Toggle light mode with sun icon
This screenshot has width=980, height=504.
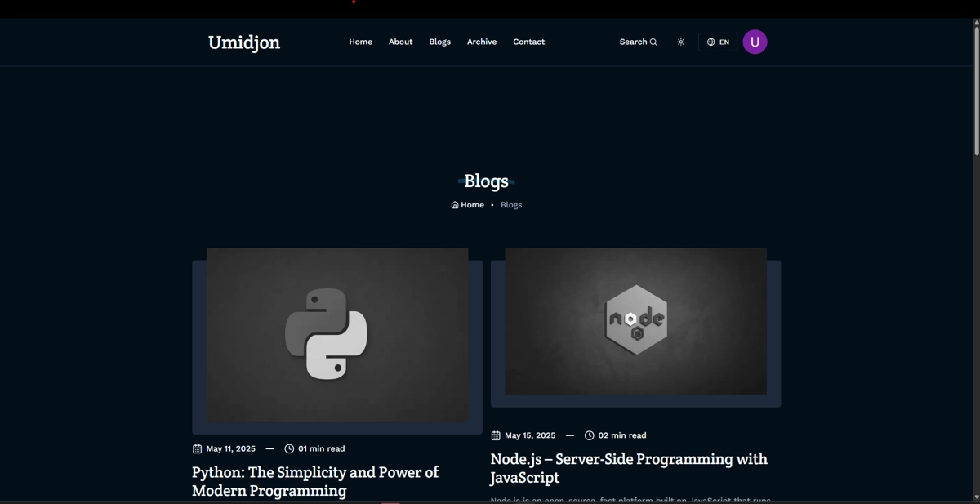680,42
